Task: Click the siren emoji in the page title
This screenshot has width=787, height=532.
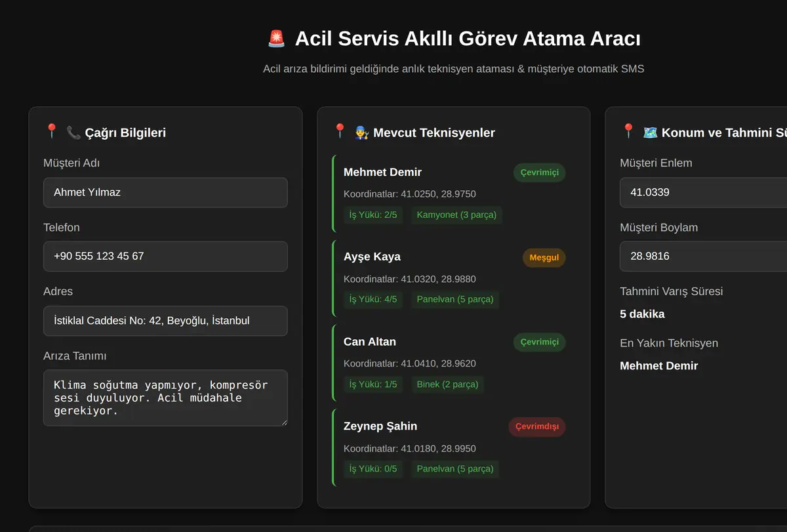Action: point(277,39)
